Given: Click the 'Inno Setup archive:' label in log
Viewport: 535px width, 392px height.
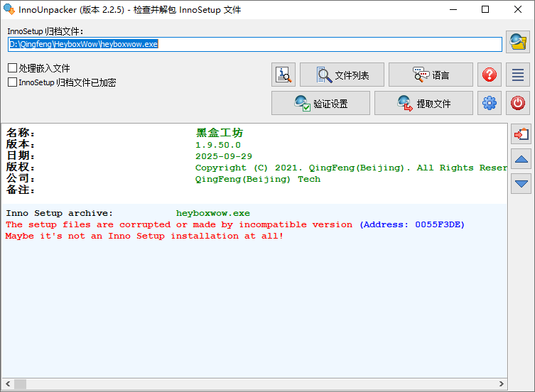Looking at the screenshot, I should click(60, 213).
